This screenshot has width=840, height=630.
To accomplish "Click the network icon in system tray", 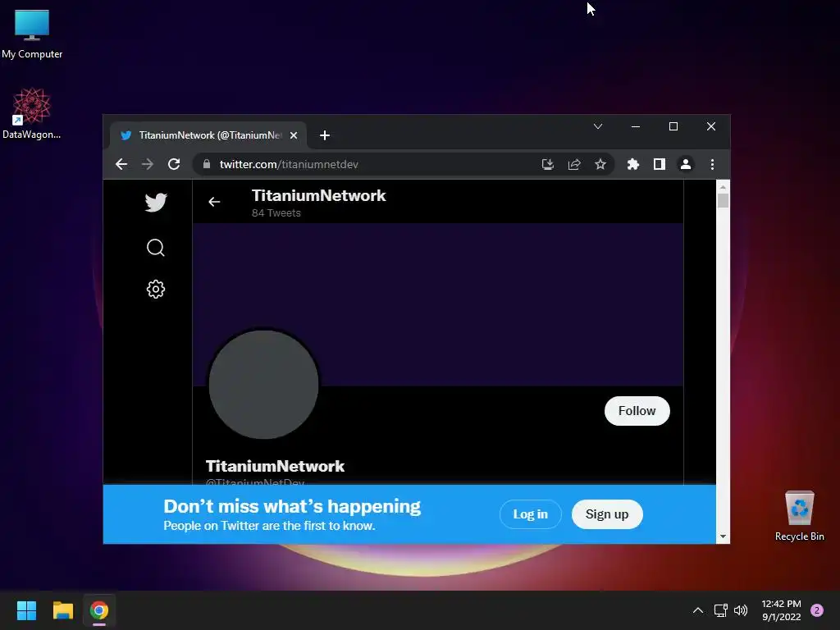I will pyautogui.click(x=720, y=610).
